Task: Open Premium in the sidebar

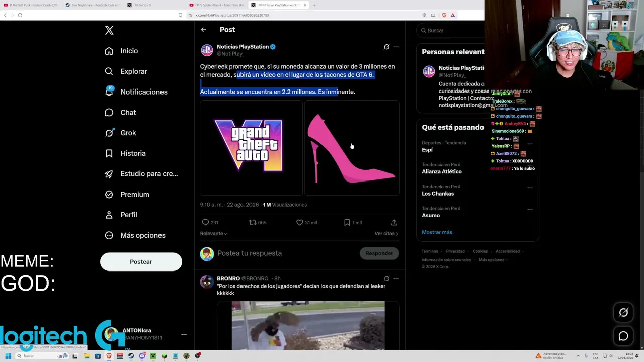Action: pos(127,195)
